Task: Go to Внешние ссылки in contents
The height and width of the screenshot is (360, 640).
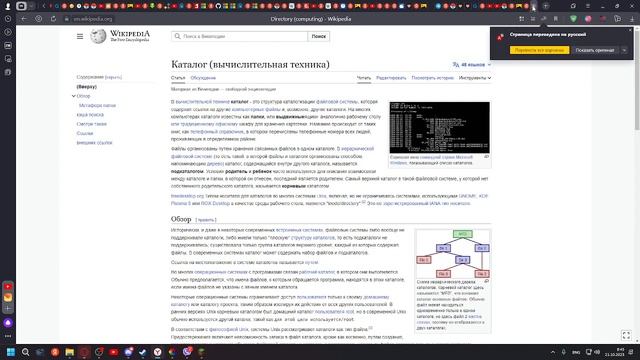Action: pyautogui.click(x=94, y=143)
